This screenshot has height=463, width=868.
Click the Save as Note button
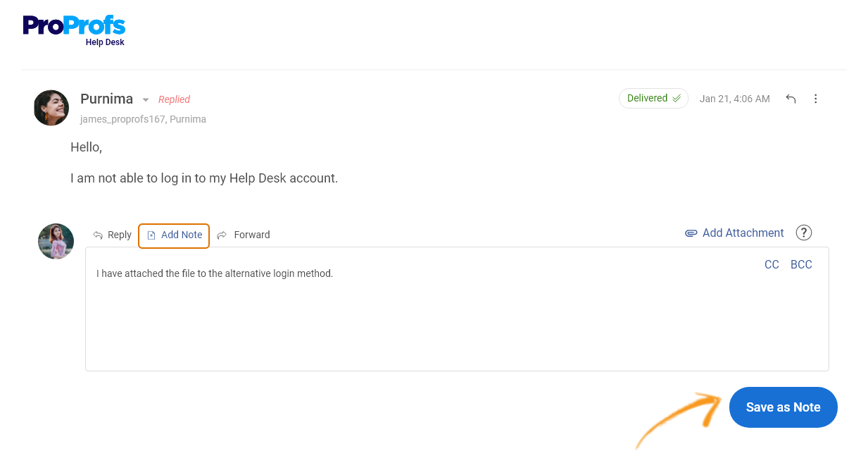(x=783, y=407)
